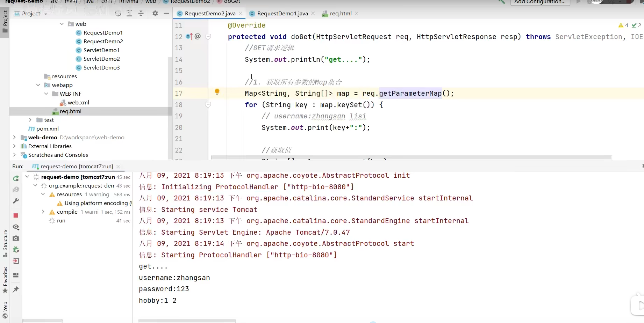Click console output line 'hobby:1 2'
644x323 pixels.
pos(158,300)
